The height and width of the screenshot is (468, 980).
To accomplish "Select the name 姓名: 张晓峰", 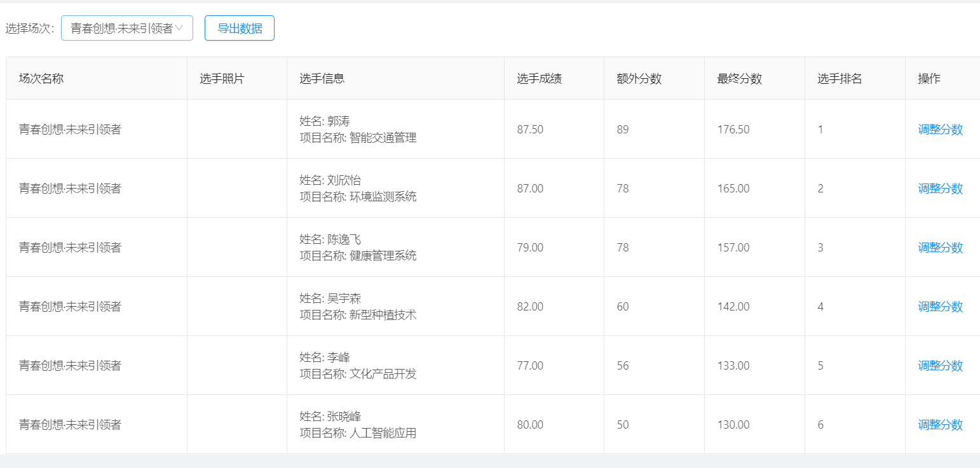I will point(330,417).
